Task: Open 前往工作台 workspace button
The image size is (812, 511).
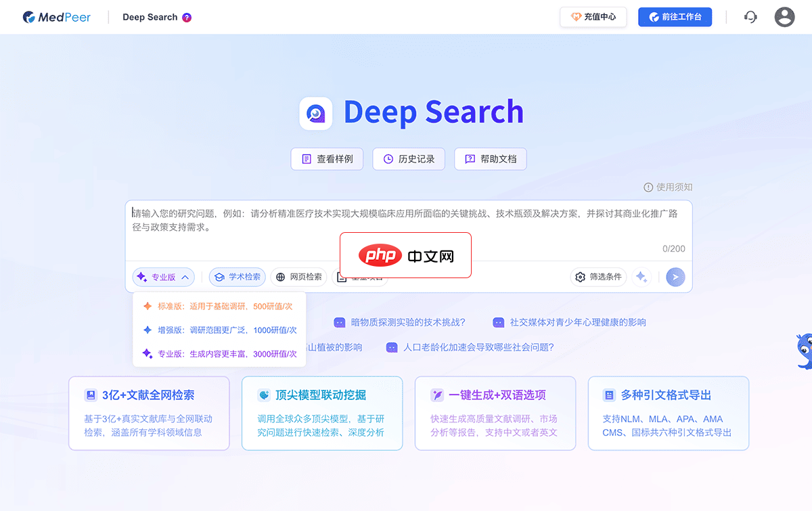Action: (675, 17)
